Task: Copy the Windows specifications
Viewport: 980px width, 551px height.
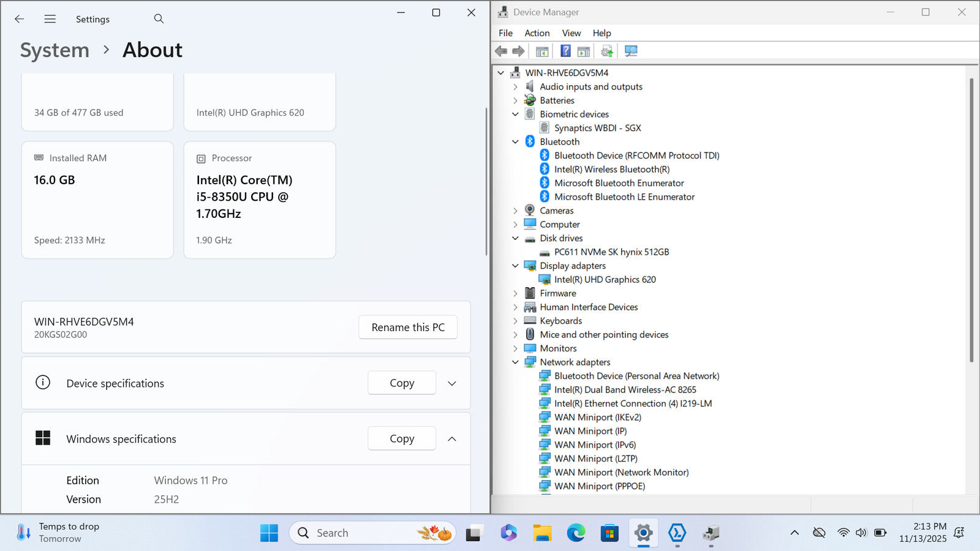Action: pos(402,439)
